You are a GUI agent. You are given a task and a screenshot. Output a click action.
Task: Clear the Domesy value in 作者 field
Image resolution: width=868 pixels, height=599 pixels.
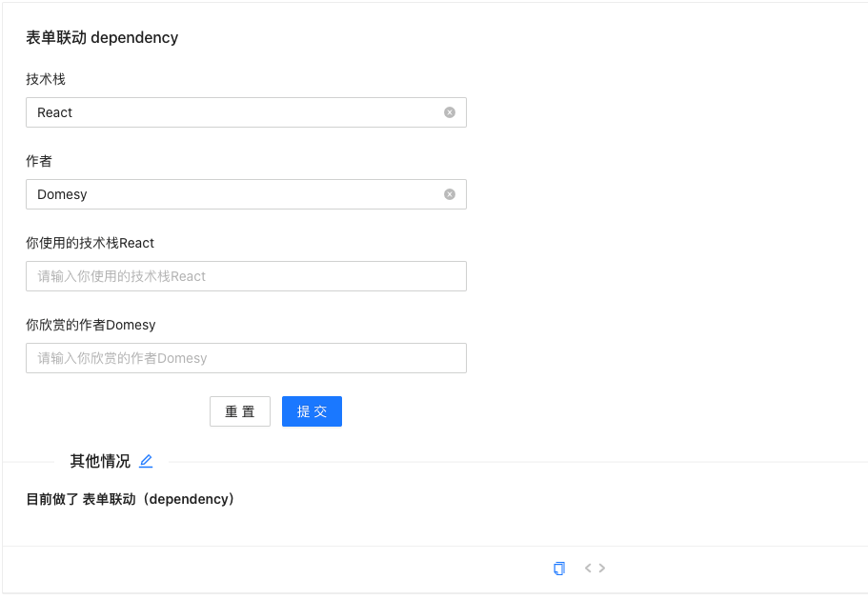click(450, 194)
